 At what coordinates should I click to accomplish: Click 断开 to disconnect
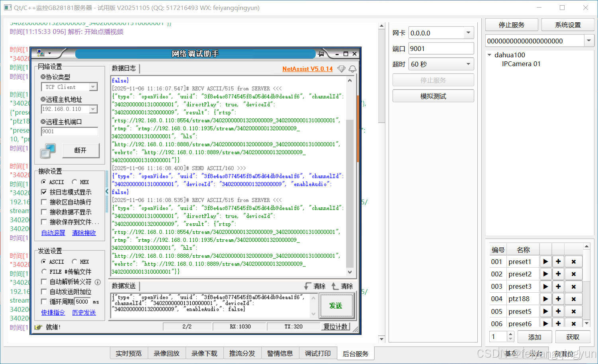[80, 151]
